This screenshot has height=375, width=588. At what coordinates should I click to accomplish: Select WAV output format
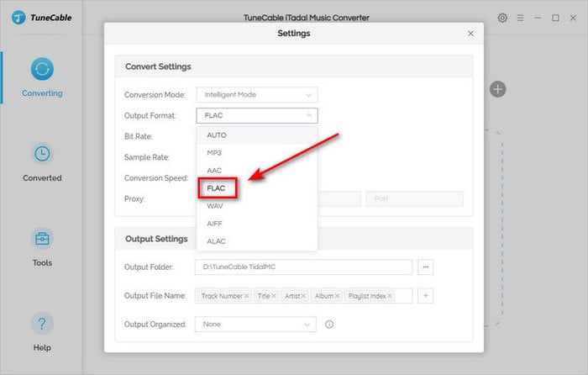(257, 206)
